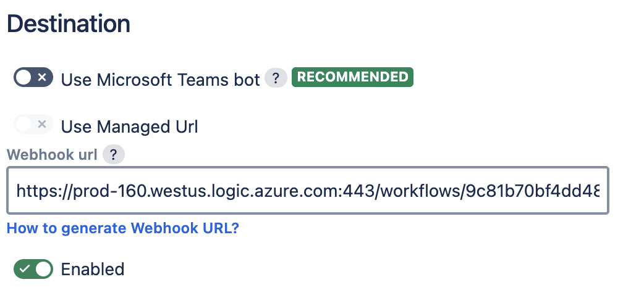This screenshot has width=644, height=290.
Task: Click the Use Microsoft Teams bot label
Action: point(160,80)
